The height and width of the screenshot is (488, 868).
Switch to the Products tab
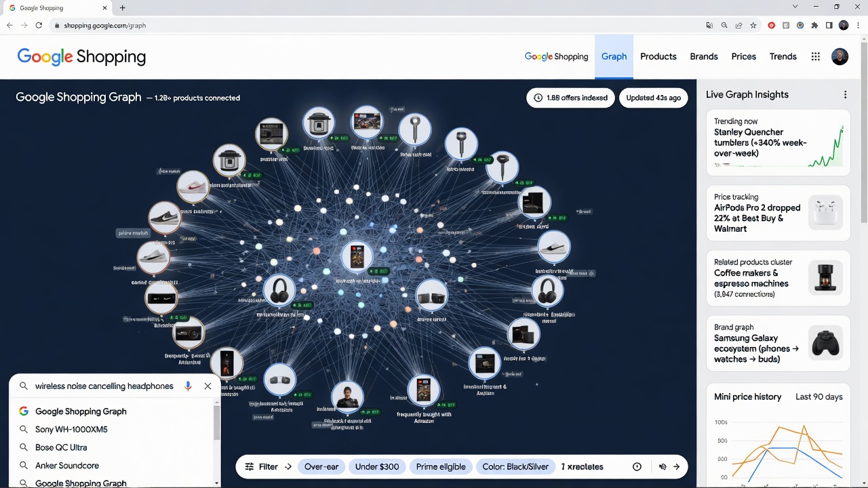[x=658, y=57]
